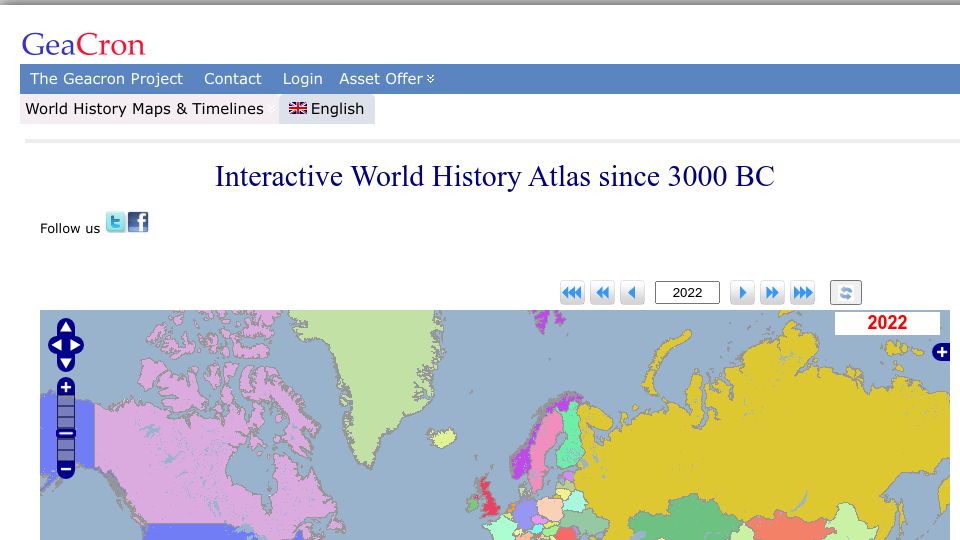Pan the map left

point(56,345)
